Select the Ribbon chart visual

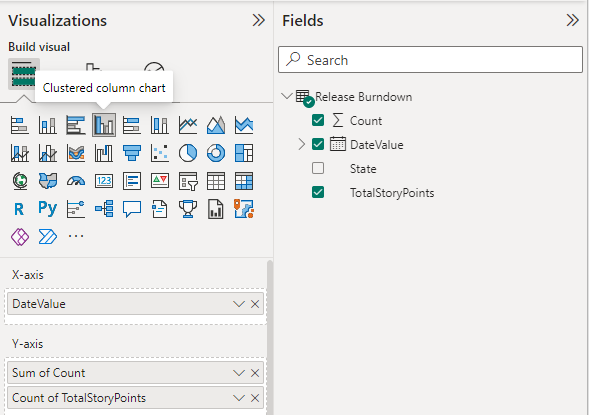[x=76, y=153]
